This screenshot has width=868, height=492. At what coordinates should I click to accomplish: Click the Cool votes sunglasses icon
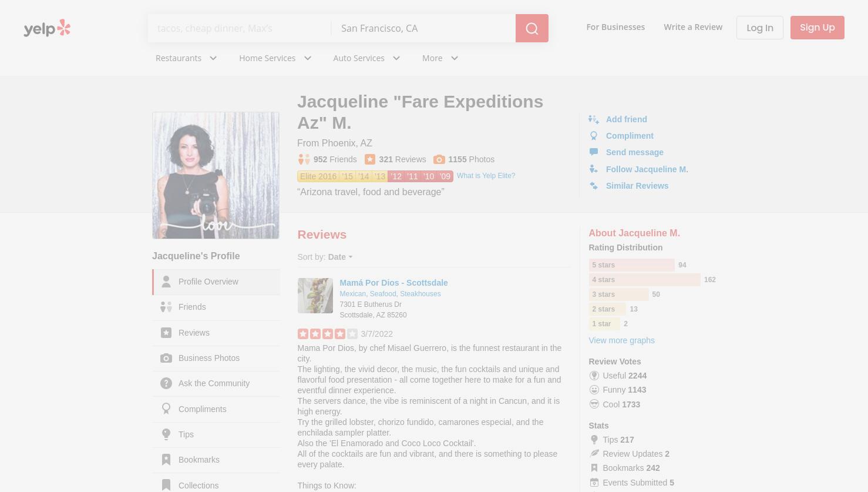point(594,404)
